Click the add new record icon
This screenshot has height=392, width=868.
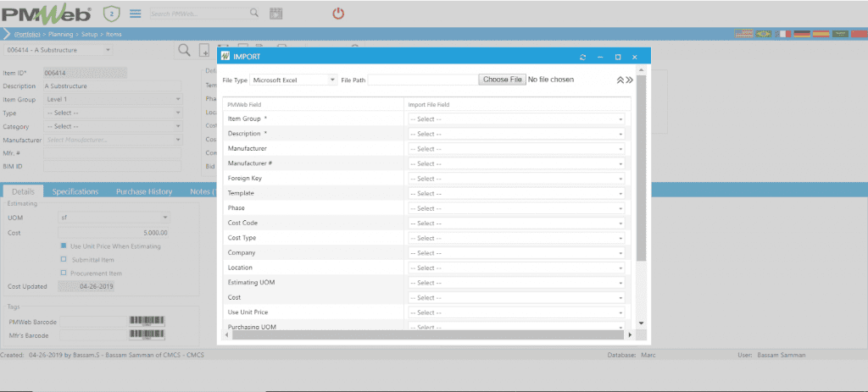click(204, 50)
